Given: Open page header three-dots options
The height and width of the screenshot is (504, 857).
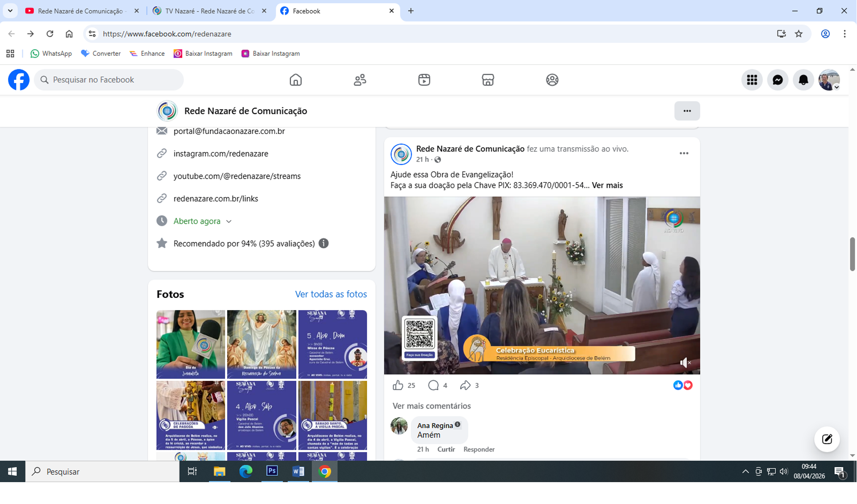Looking at the screenshot, I should [687, 111].
